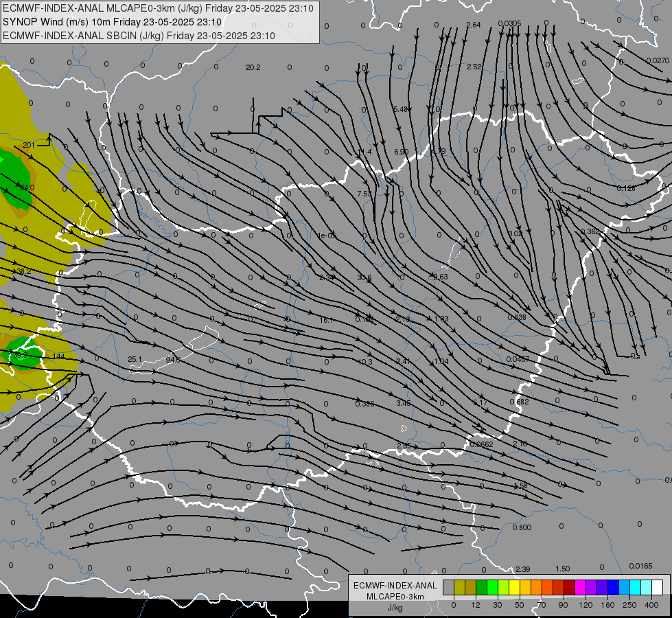Pick the dark gold legend swatch
This screenshot has height=618, width=672.
(x=471, y=588)
